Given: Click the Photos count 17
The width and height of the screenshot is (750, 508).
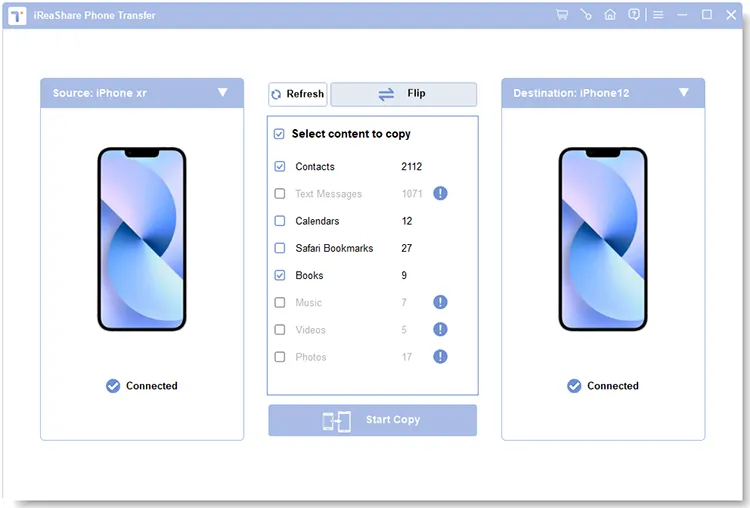Looking at the screenshot, I should click(407, 357).
